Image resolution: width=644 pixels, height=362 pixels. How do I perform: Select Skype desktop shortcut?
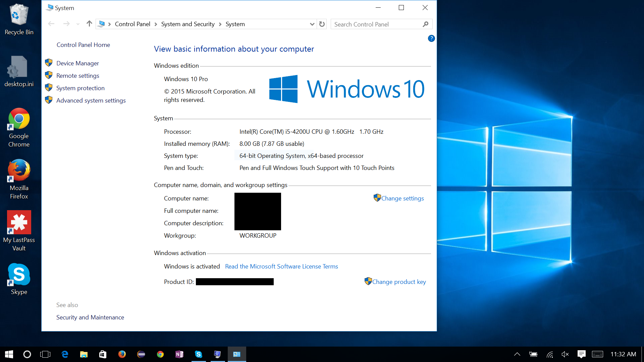point(19,279)
